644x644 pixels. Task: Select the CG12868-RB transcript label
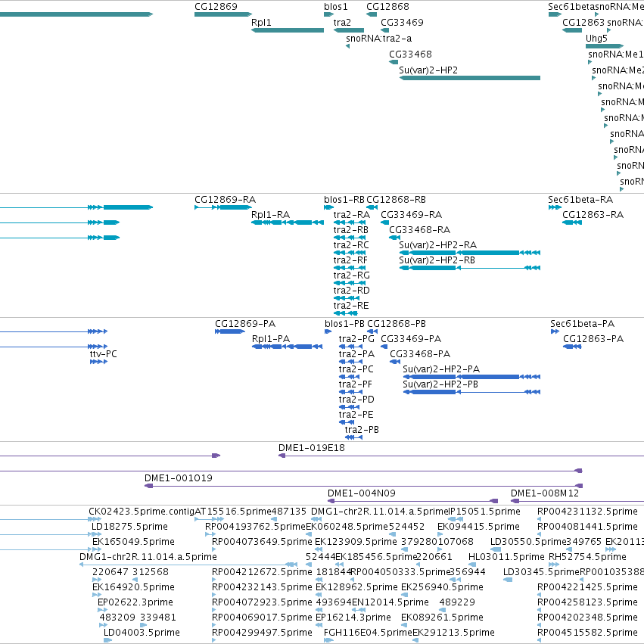click(396, 200)
